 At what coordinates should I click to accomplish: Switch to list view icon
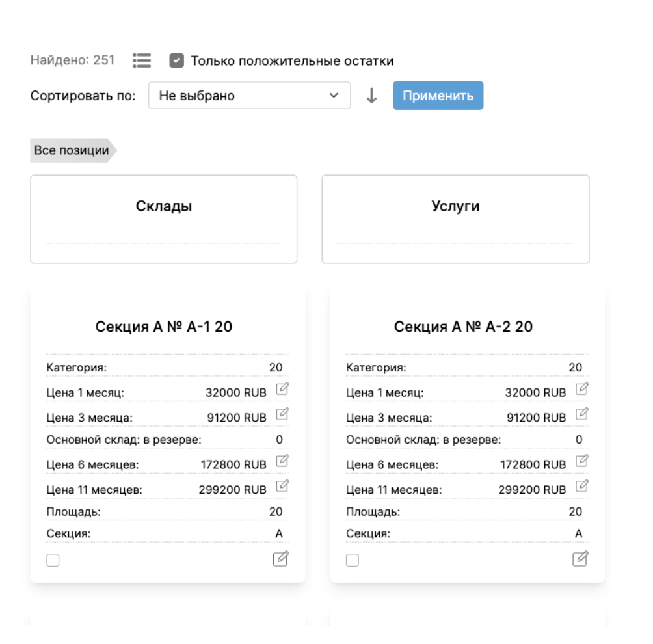pyautogui.click(x=141, y=60)
